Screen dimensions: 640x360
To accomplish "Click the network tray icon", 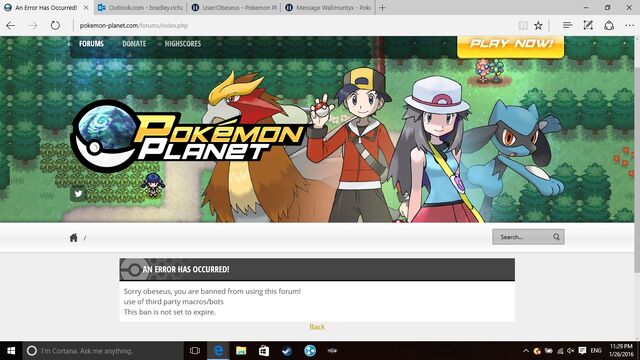I will click(560, 351).
